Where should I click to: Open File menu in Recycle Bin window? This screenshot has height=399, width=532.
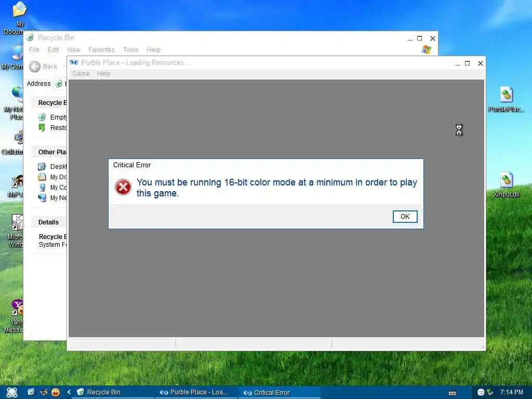tap(34, 49)
